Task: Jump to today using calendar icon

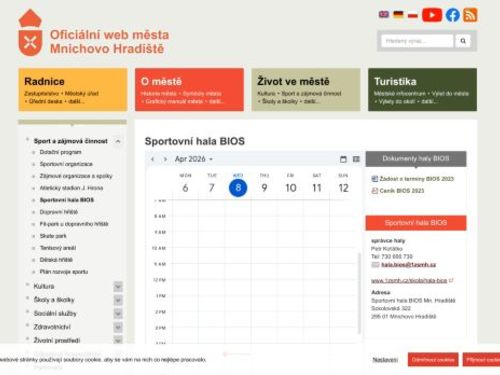Action: pyautogui.click(x=343, y=159)
